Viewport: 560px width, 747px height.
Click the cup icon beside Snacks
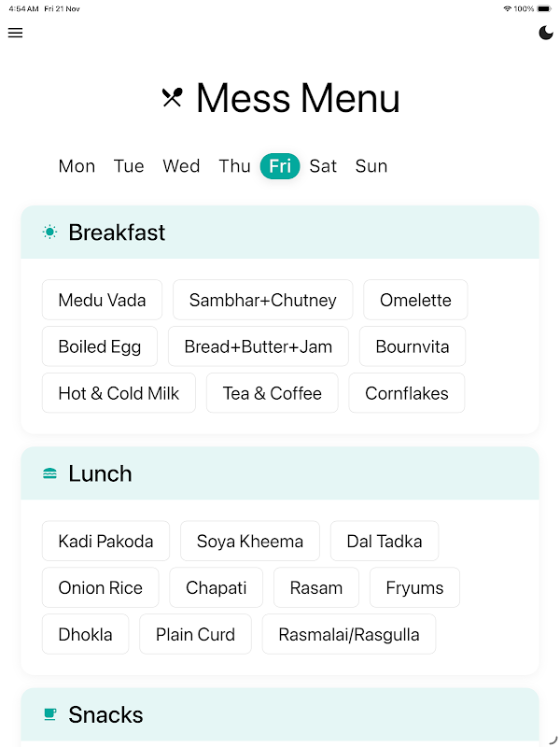49,714
